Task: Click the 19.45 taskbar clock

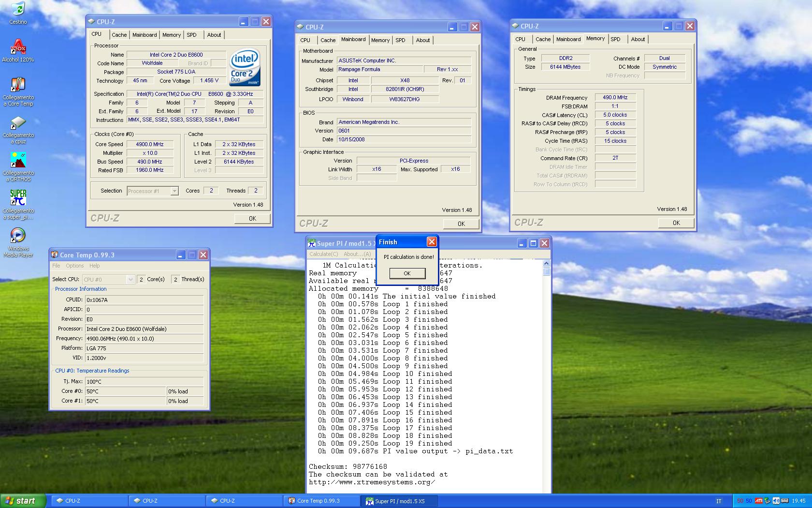Action: [798, 501]
